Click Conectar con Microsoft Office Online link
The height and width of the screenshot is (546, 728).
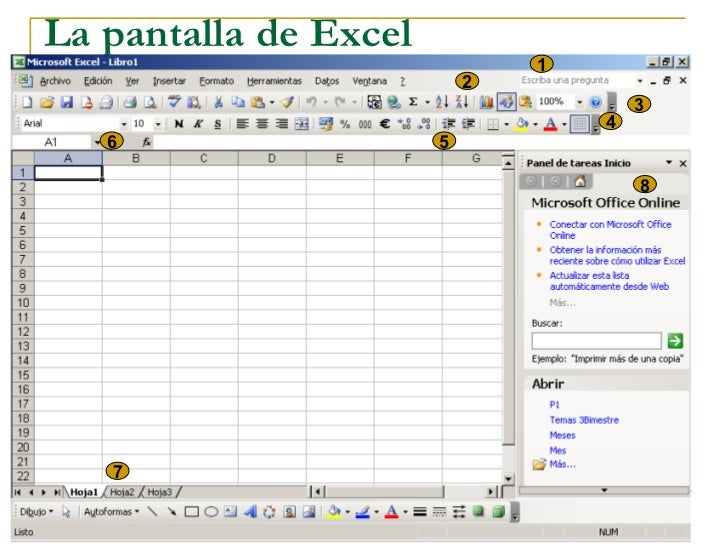[611, 230]
